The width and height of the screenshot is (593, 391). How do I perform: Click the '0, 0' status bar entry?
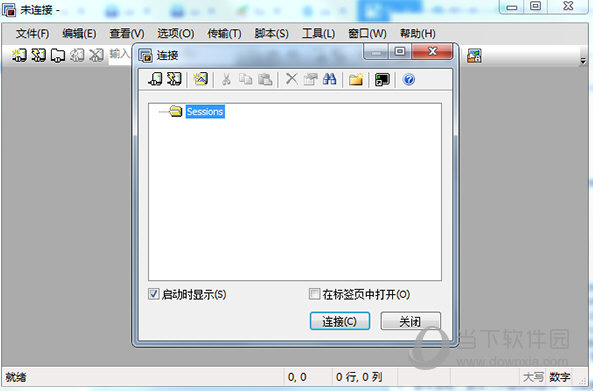pos(297,377)
